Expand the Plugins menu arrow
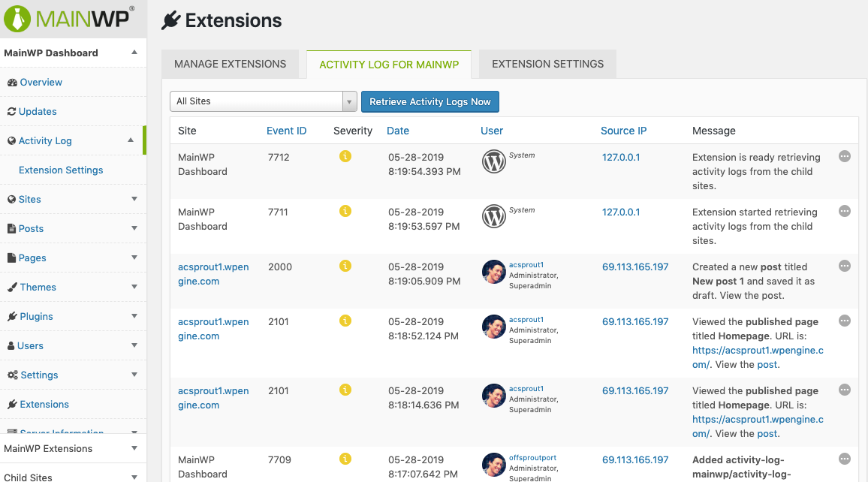 click(134, 316)
